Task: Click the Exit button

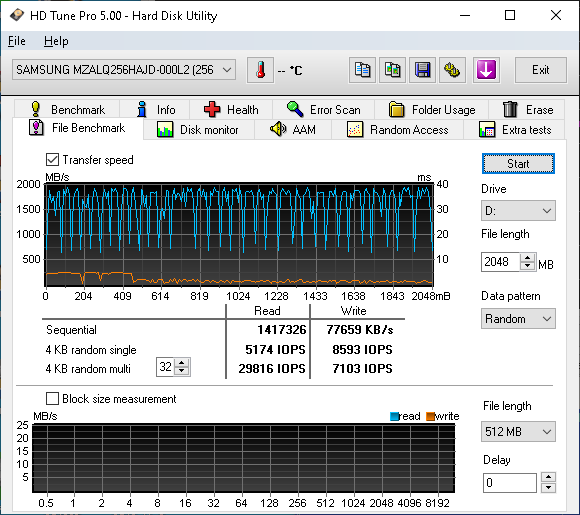Action: [540, 70]
